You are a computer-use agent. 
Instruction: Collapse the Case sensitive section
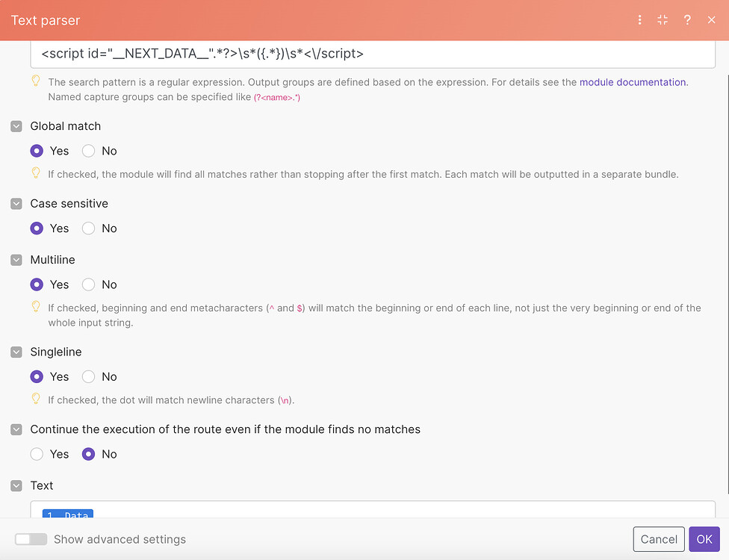click(x=16, y=203)
